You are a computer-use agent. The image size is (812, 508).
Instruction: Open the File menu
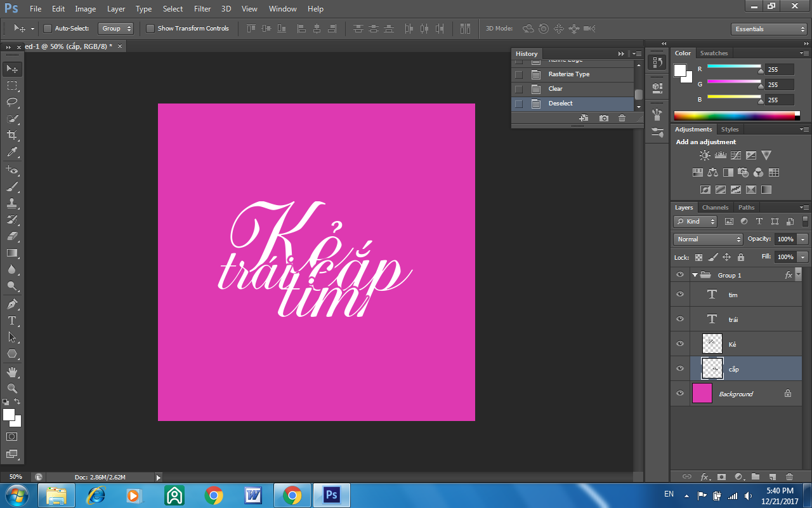click(x=36, y=9)
